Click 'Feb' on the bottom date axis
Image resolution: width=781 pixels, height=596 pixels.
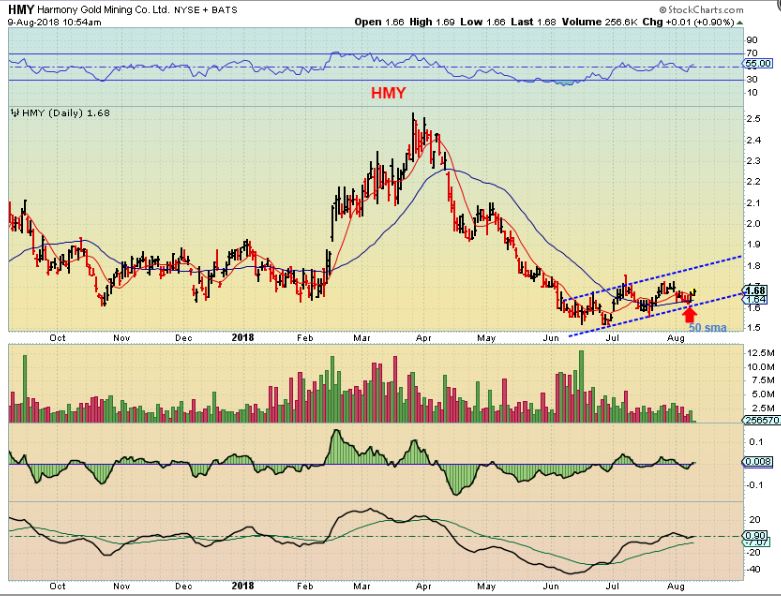(305, 586)
